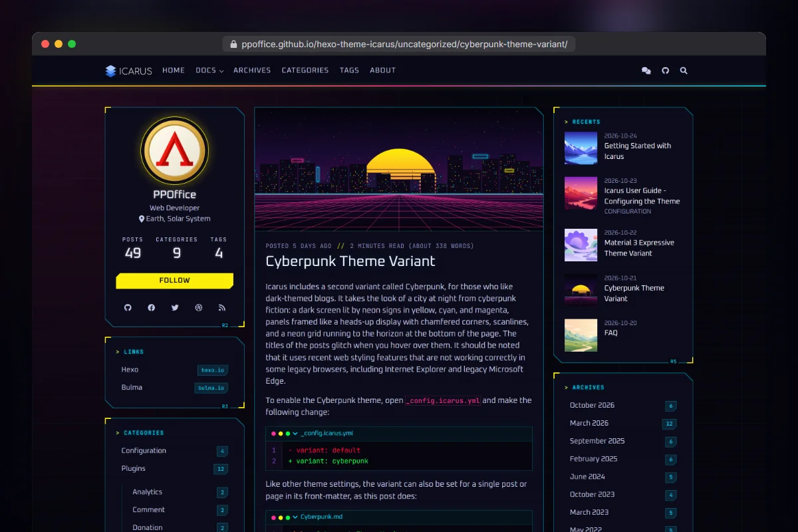Viewport: 798px width, 532px height.
Task: Open the Facebook icon on profile card
Action: (x=151, y=307)
